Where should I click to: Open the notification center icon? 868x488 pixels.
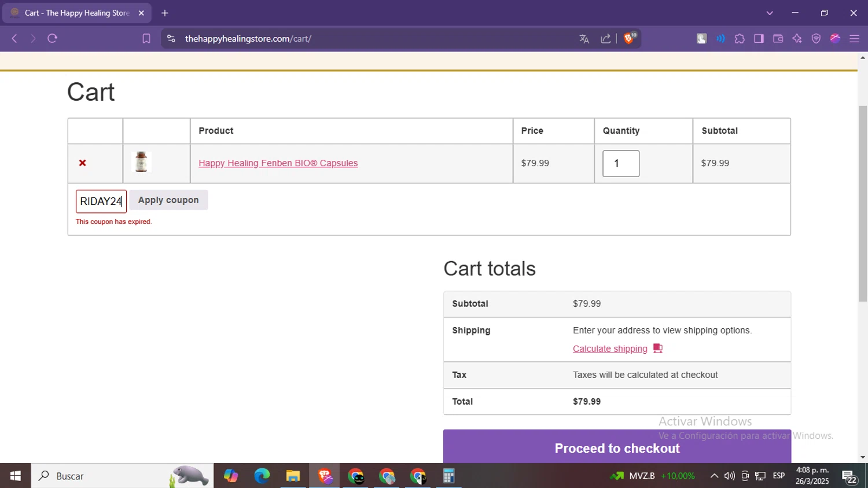[x=849, y=476]
